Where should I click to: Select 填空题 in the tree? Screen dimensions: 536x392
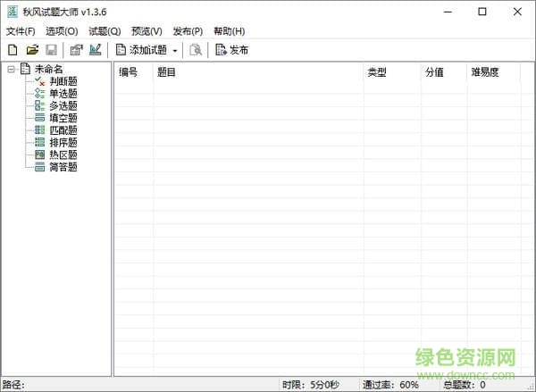click(63, 118)
